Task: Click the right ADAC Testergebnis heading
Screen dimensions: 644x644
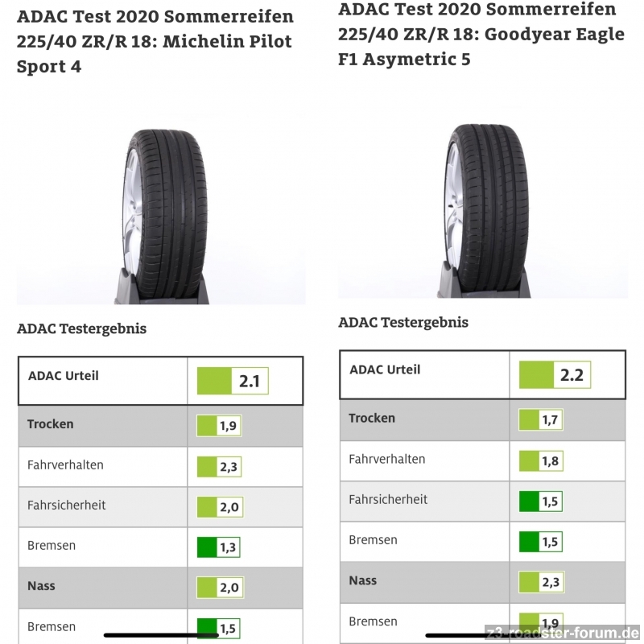Action: click(x=403, y=322)
